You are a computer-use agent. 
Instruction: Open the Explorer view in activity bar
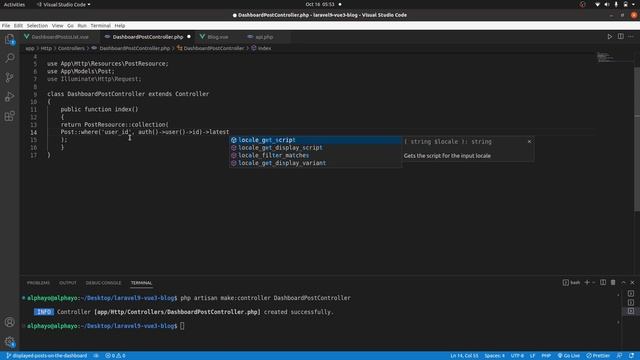pyautogui.click(x=9, y=39)
